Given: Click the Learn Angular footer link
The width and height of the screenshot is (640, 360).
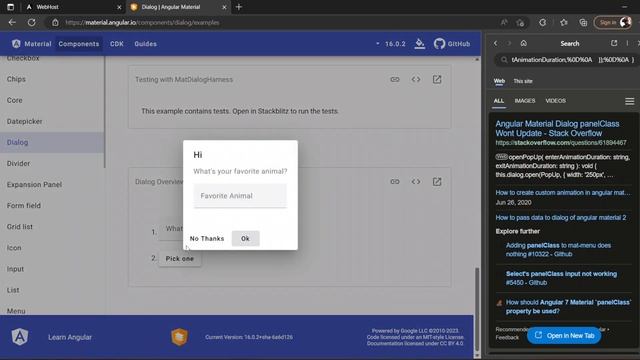Looking at the screenshot, I should [x=70, y=337].
